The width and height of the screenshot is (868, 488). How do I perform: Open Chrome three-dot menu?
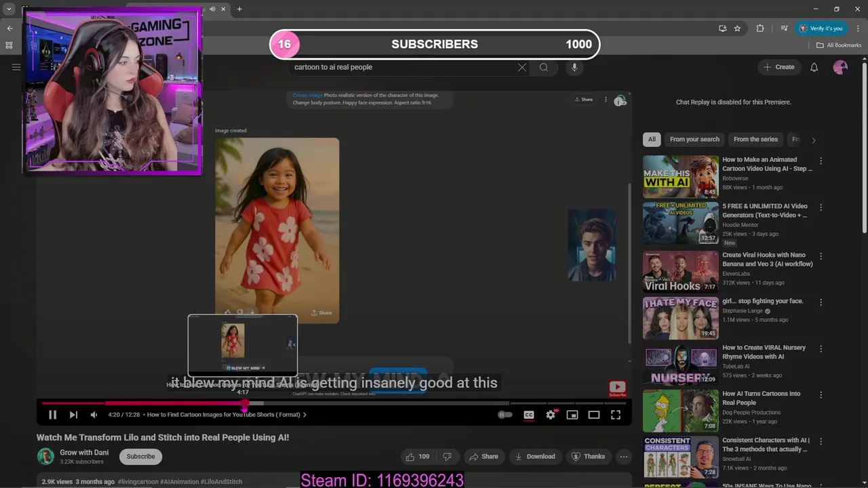tap(856, 28)
